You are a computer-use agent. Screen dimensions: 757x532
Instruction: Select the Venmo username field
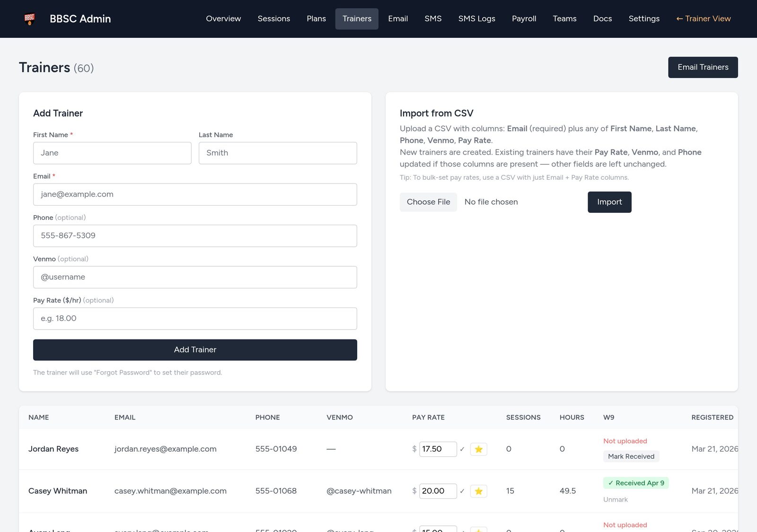pyautogui.click(x=195, y=277)
